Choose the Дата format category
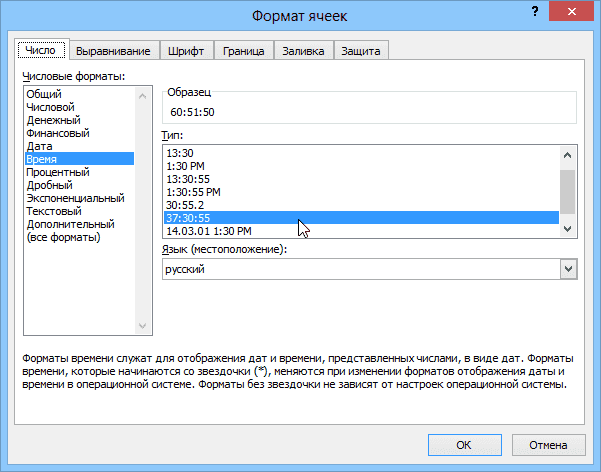The height and width of the screenshot is (472, 601). pyautogui.click(x=39, y=145)
